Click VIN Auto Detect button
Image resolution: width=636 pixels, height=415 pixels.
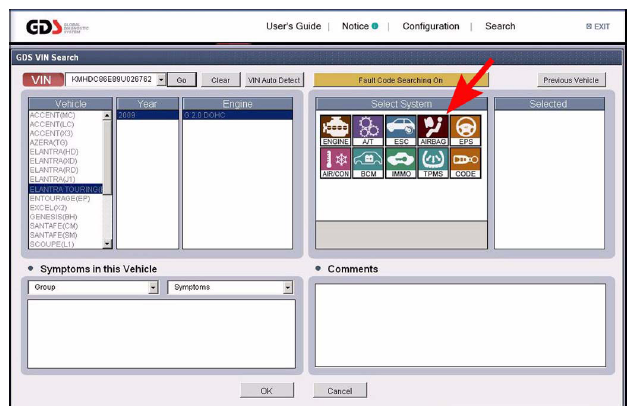(x=274, y=80)
